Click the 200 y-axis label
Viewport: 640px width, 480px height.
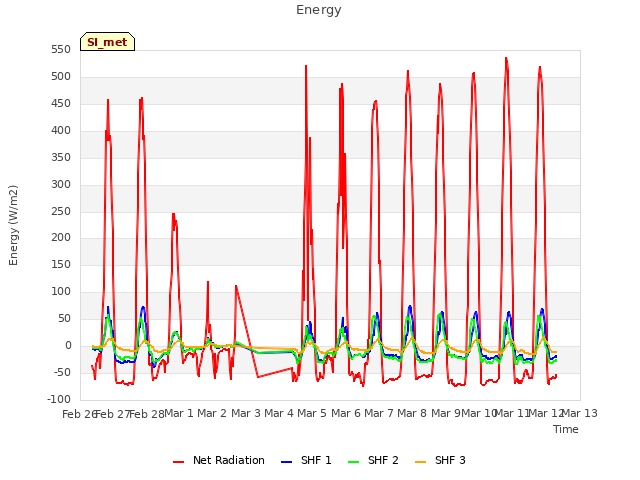click(61, 238)
